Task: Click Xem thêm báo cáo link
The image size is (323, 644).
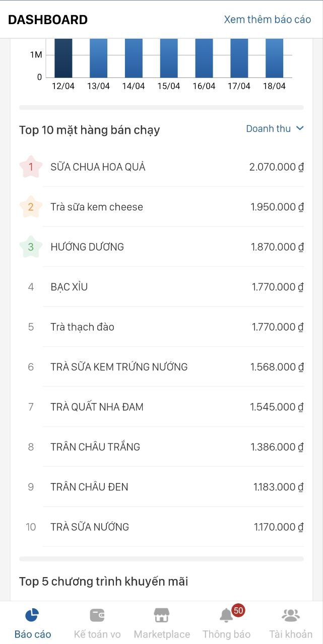Action: (267, 20)
